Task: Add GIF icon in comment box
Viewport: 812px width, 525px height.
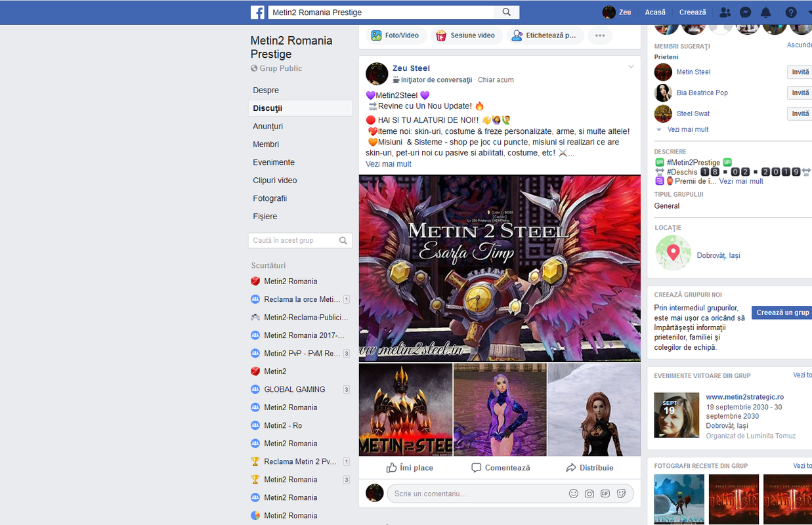Action: pyautogui.click(x=605, y=493)
